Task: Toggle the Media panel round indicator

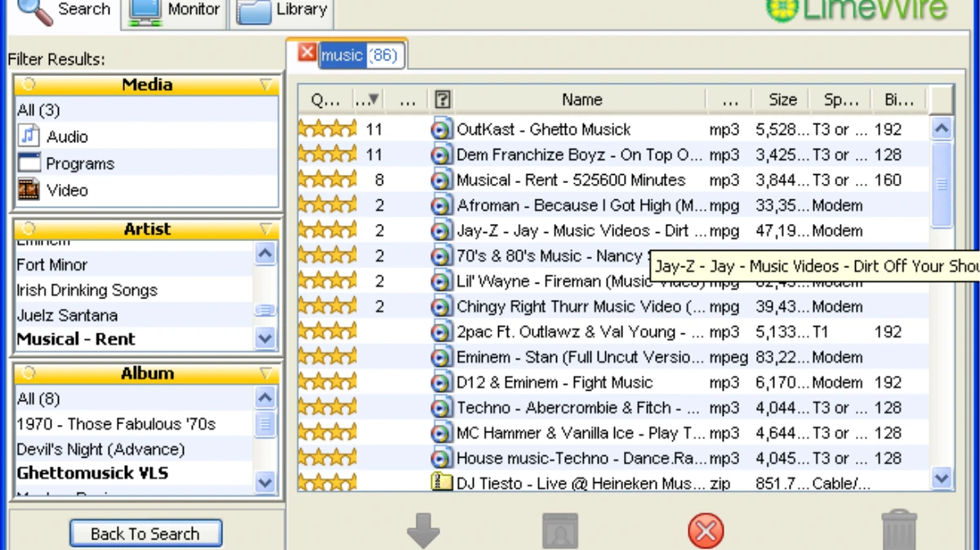Action: [29, 85]
